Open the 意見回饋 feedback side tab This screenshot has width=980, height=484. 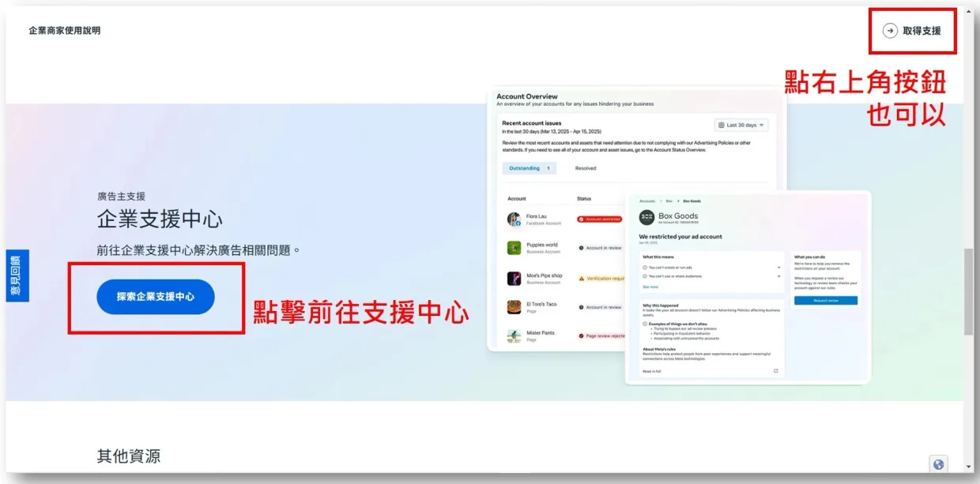17,276
